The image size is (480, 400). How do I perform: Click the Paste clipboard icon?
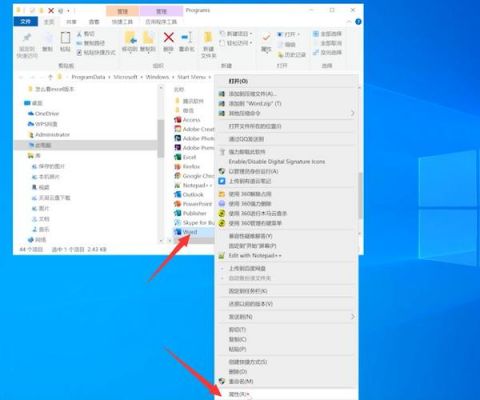tap(65, 38)
